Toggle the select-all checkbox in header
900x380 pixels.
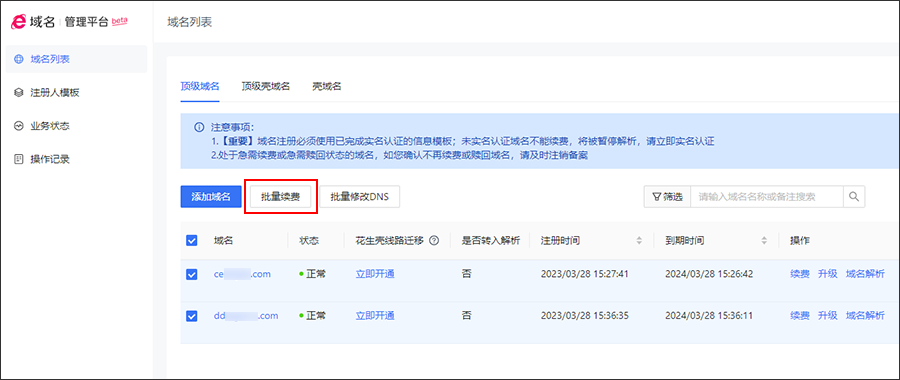click(x=192, y=241)
